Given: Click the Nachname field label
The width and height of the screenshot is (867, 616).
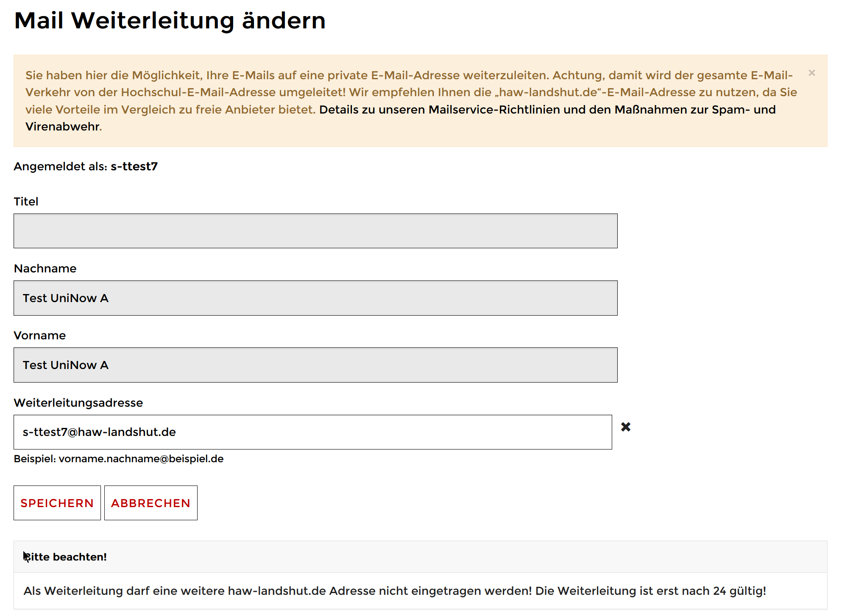Looking at the screenshot, I should coord(45,268).
